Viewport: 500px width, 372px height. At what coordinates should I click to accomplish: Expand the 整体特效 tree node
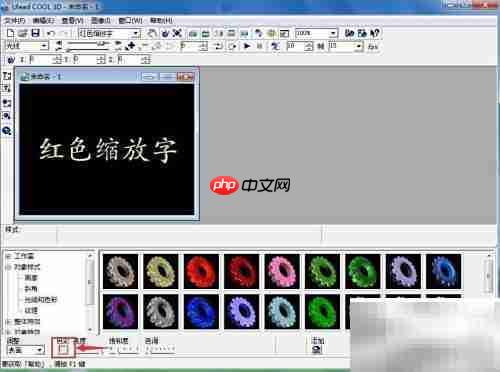pyautogui.click(x=8, y=322)
